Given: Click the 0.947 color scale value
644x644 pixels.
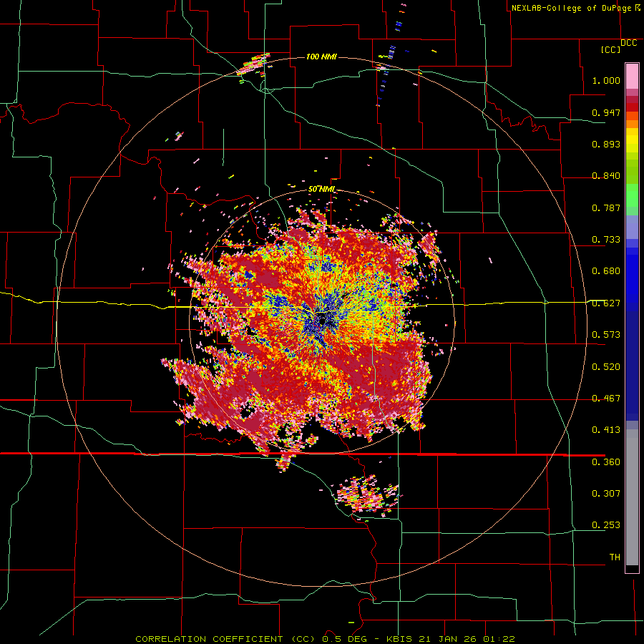Looking at the screenshot, I should (x=606, y=112).
